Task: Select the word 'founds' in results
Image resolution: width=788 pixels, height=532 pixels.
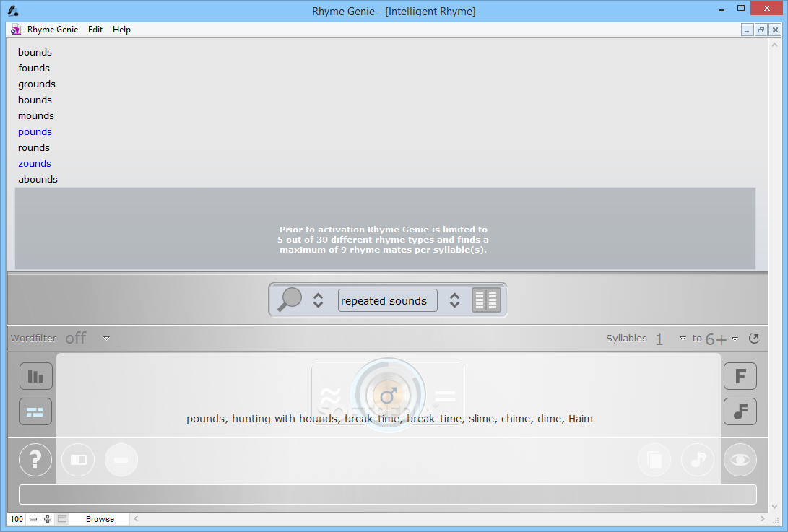Action: pyautogui.click(x=34, y=69)
